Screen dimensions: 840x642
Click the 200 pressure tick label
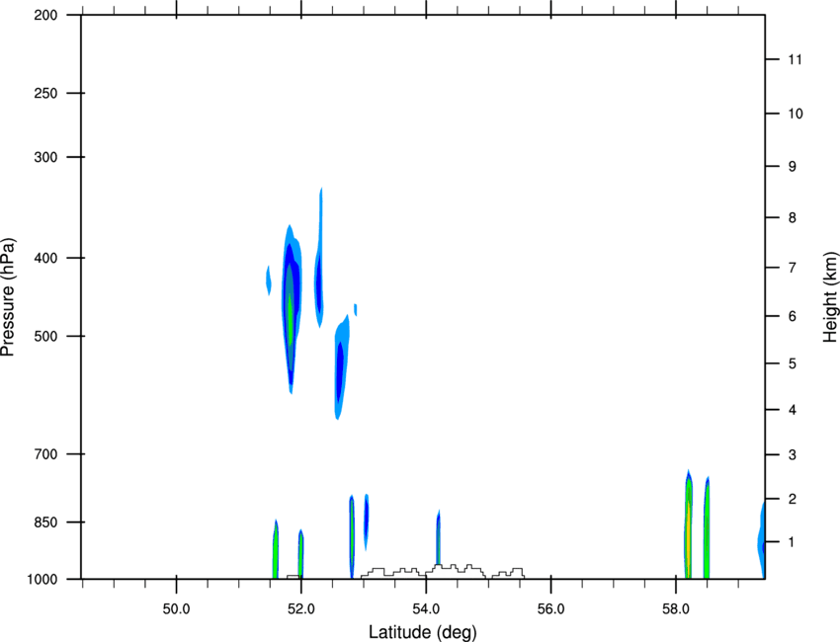(x=45, y=15)
